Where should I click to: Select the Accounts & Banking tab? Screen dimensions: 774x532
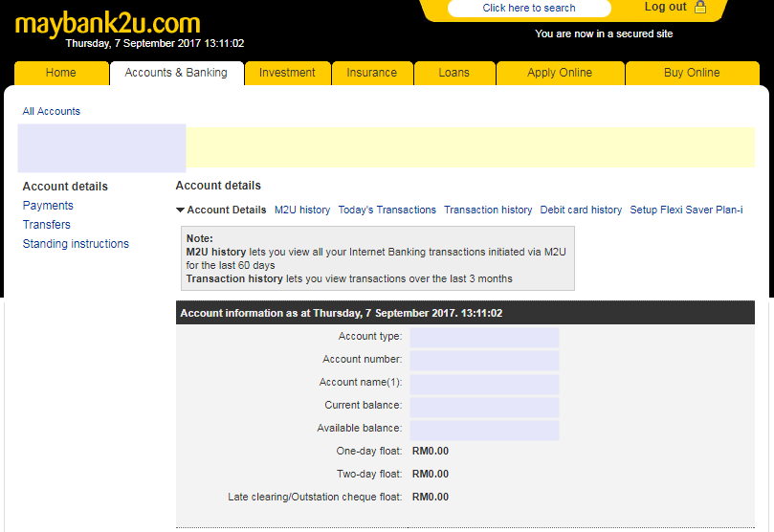point(176,73)
